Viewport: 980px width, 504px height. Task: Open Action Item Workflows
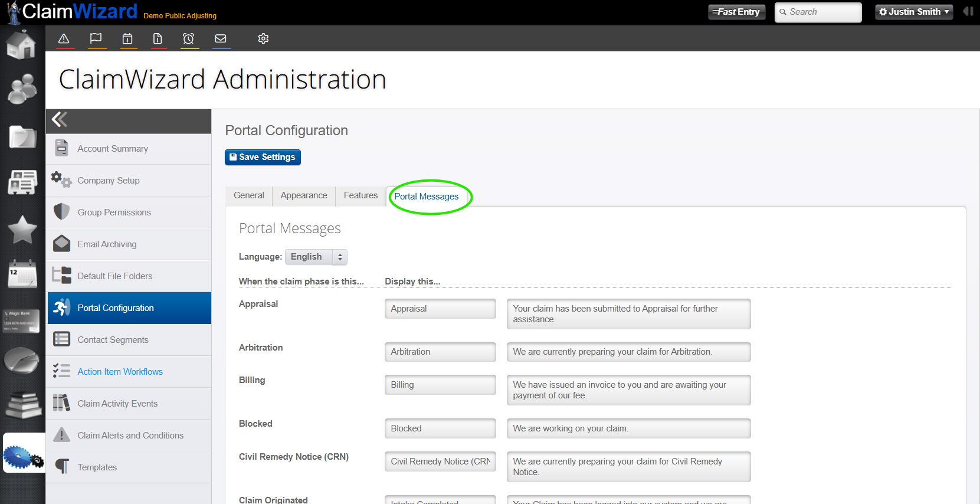[x=129, y=372]
